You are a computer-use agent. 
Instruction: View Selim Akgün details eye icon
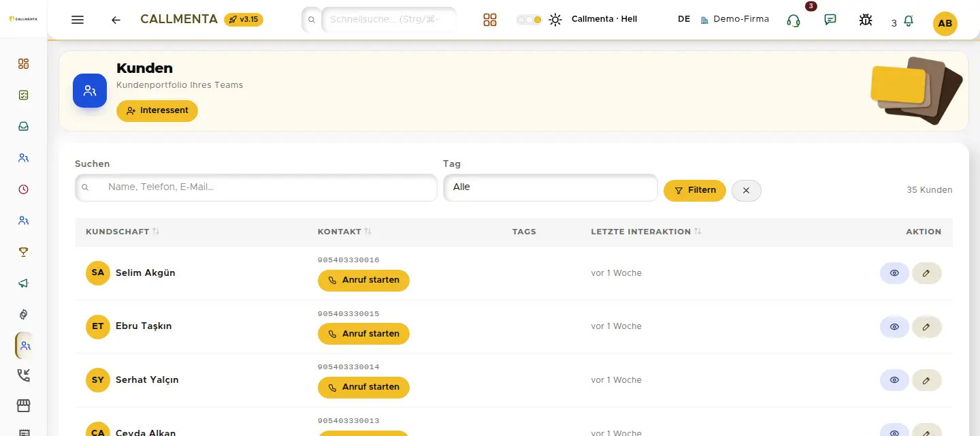tap(894, 273)
